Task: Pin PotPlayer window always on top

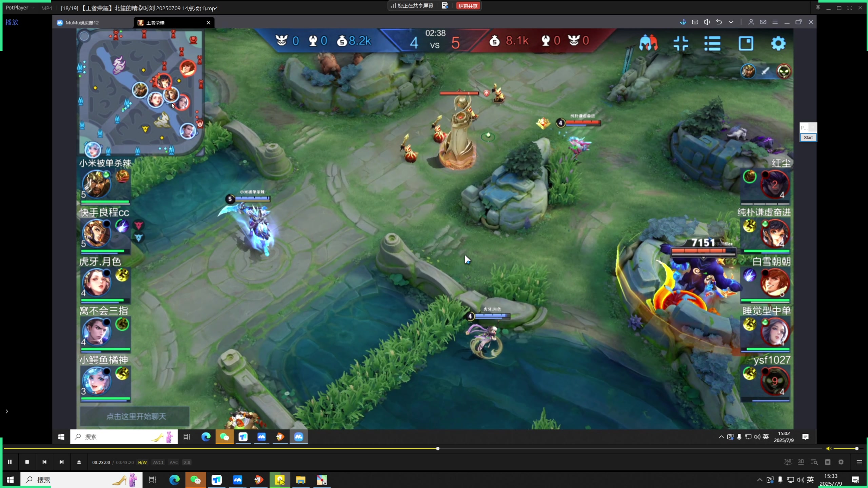Action: [818, 8]
